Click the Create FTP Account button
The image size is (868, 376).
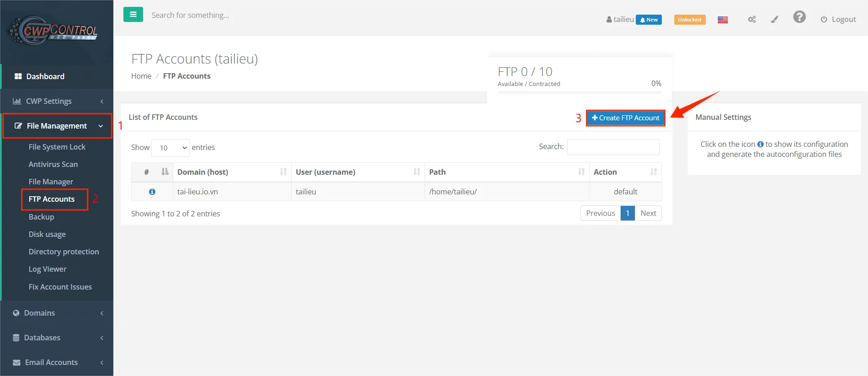(625, 118)
